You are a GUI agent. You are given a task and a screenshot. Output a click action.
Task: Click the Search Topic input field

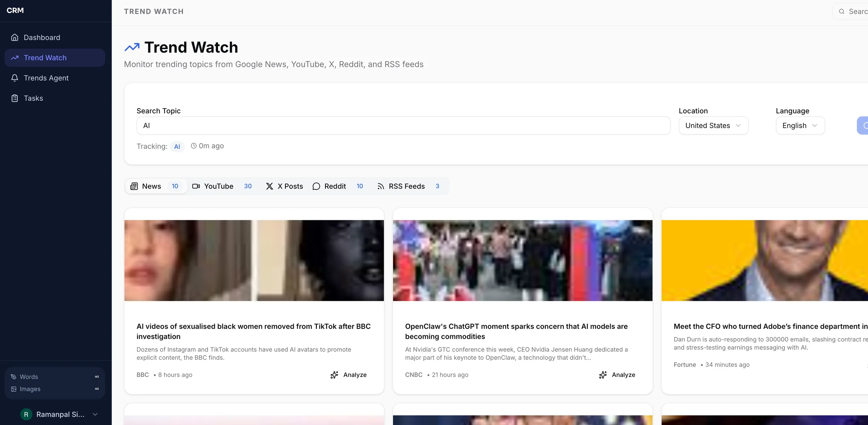403,126
